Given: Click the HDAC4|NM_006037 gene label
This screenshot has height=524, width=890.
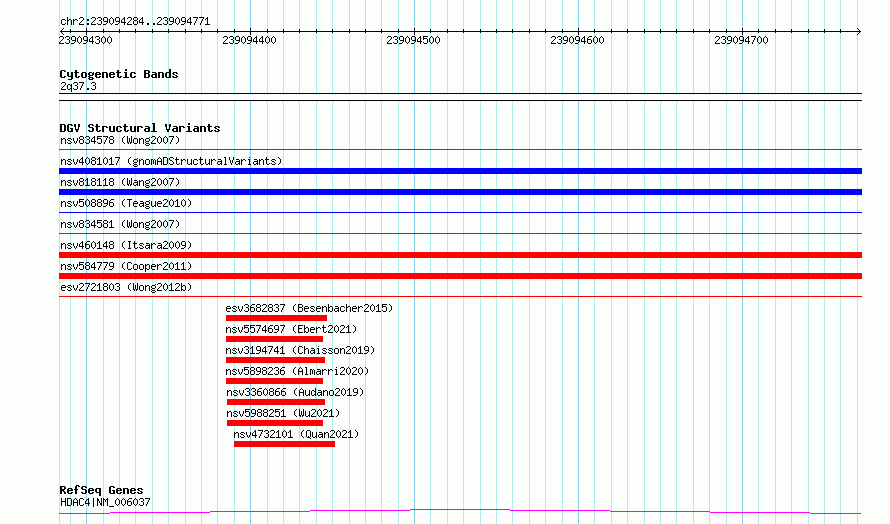Looking at the screenshot, I should 105,502.
